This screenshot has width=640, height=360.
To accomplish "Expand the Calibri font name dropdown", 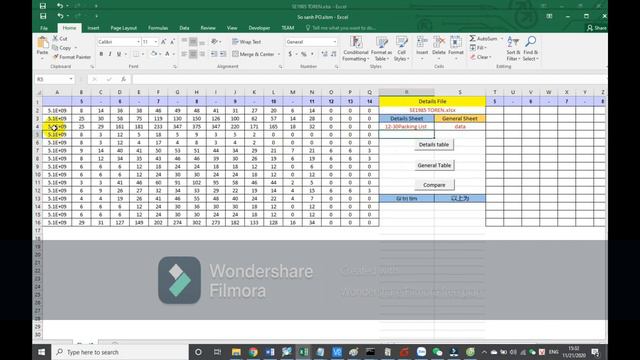I will (138, 42).
